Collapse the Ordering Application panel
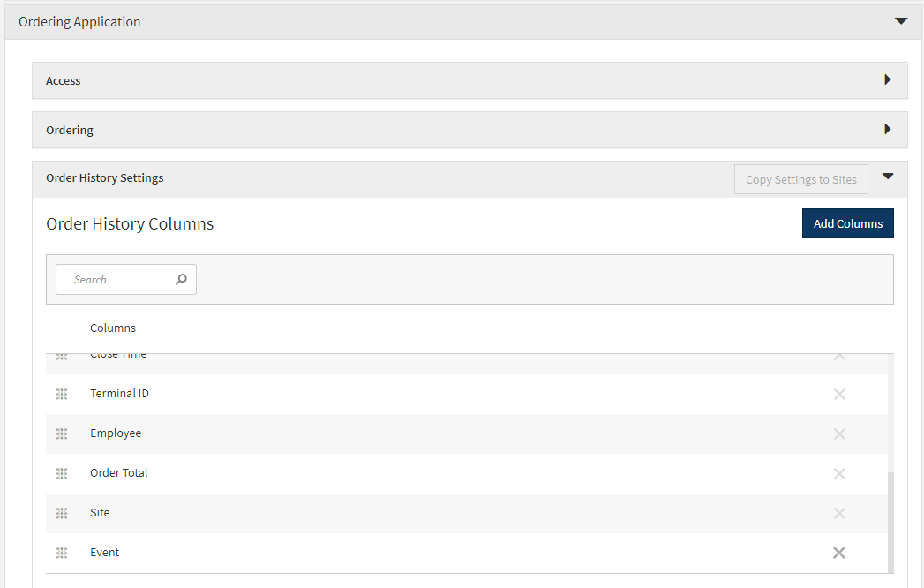 pyautogui.click(x=901, y=20)
